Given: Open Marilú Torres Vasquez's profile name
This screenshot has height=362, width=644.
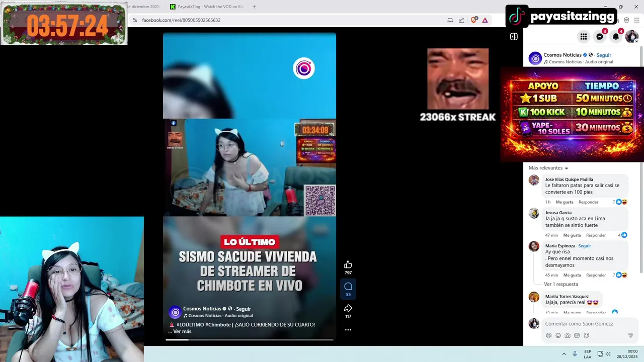Looking at the screenshot, I should 567,297.
